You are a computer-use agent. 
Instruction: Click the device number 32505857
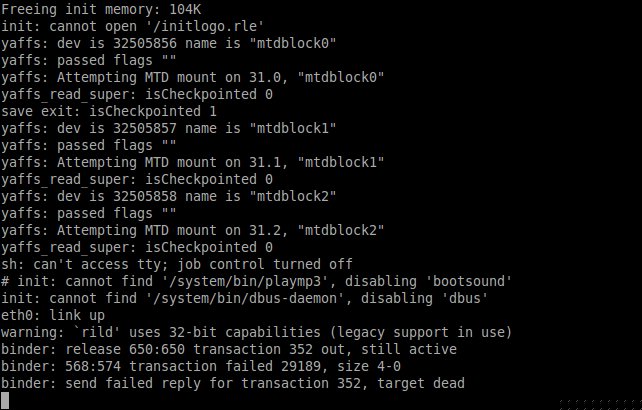click(x=145, y=128)
